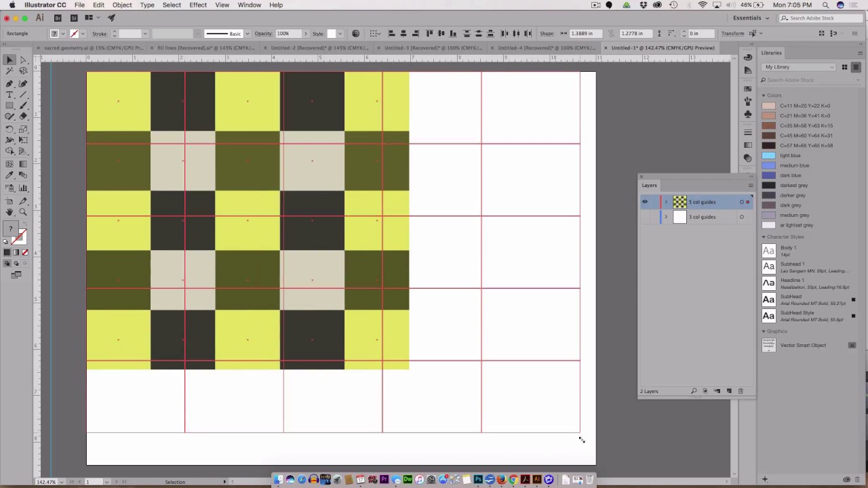Open the Object menu
Image resolution: width=868 pixels, height=488 pixels.
click(122, 5)
